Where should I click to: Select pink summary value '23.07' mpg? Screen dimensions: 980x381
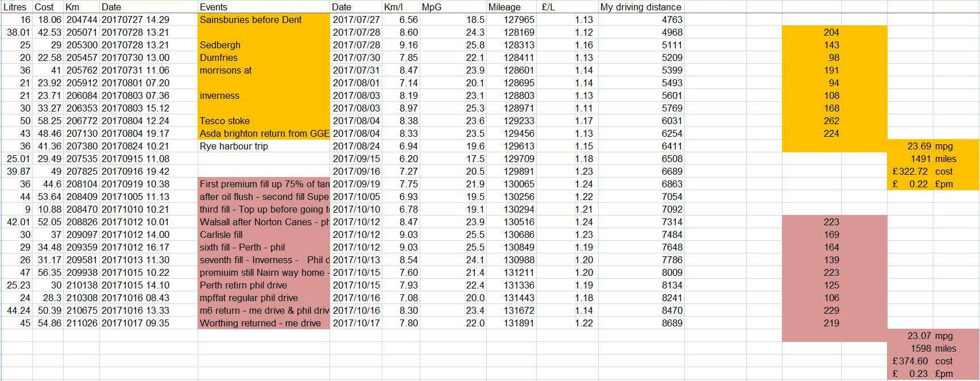(x=910, y=336)
